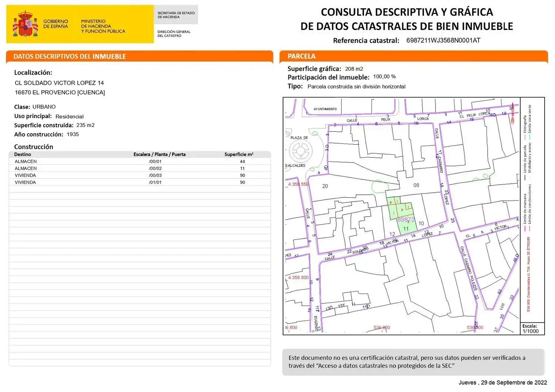Click the "Construcción" heading
The width and height of the screenshot is (555, 392).
coord(34,147)
